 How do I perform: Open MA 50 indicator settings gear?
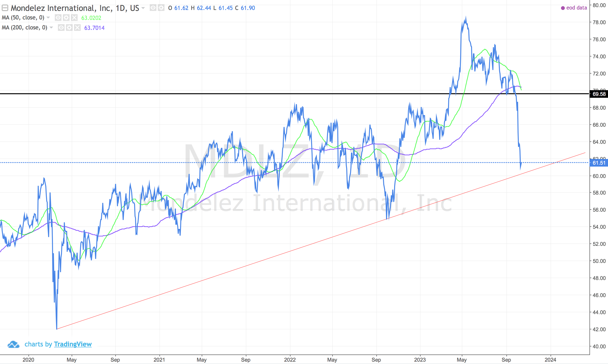coord(66,18)
